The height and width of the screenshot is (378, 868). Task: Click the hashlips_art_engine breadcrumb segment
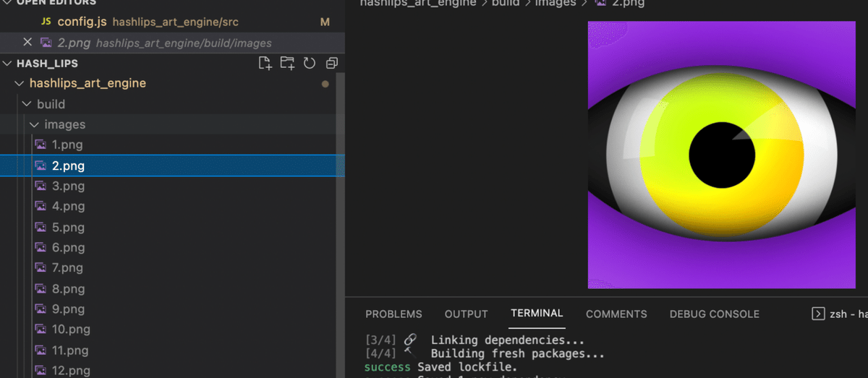click(x=418, y=3)
